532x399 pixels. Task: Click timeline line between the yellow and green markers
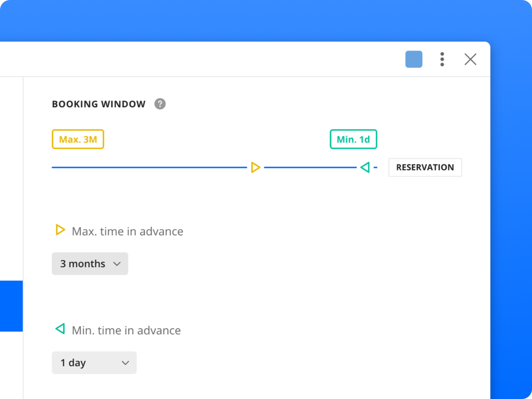(310, 167)
